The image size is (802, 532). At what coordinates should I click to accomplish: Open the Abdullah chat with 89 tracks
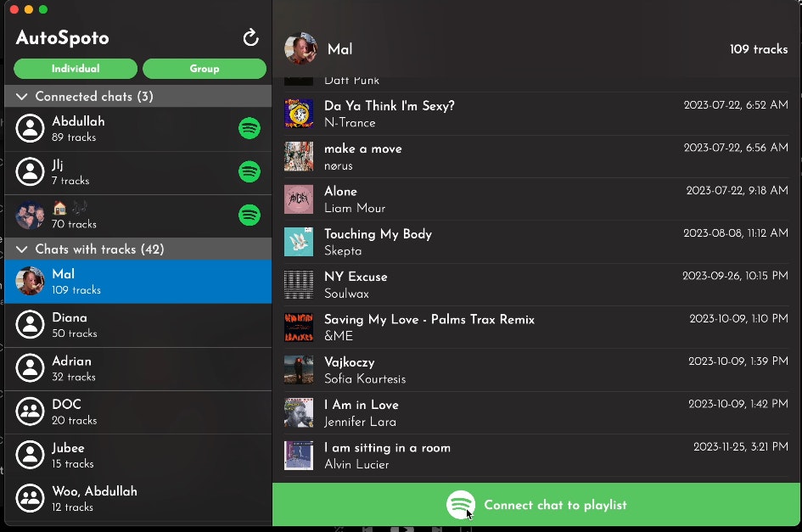coord(138,129)
